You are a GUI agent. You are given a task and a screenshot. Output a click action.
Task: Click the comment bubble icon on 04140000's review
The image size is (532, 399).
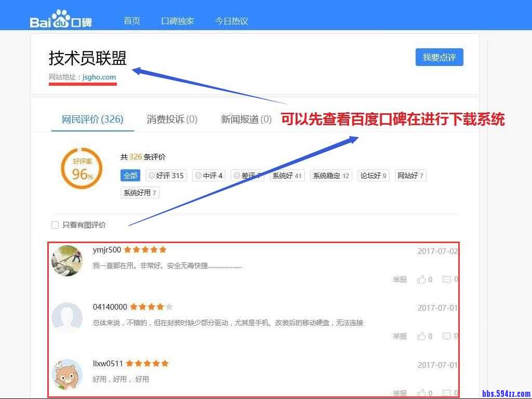coord(447,337)
